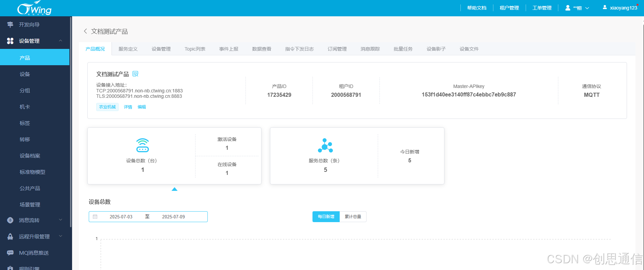Click the router icon for 设备总数
Screen dimensions: 644x270
[142, 145]
